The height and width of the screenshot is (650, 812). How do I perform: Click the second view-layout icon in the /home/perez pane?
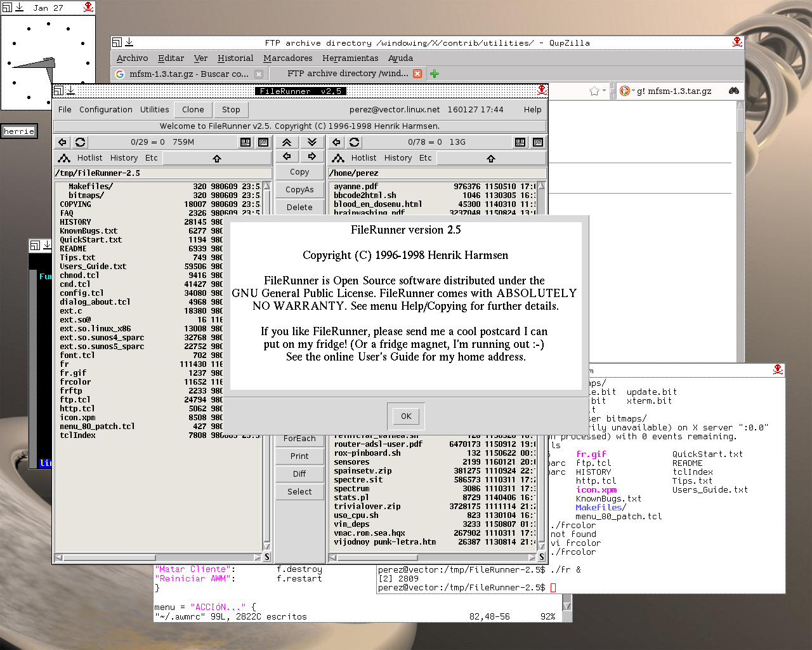538,142
